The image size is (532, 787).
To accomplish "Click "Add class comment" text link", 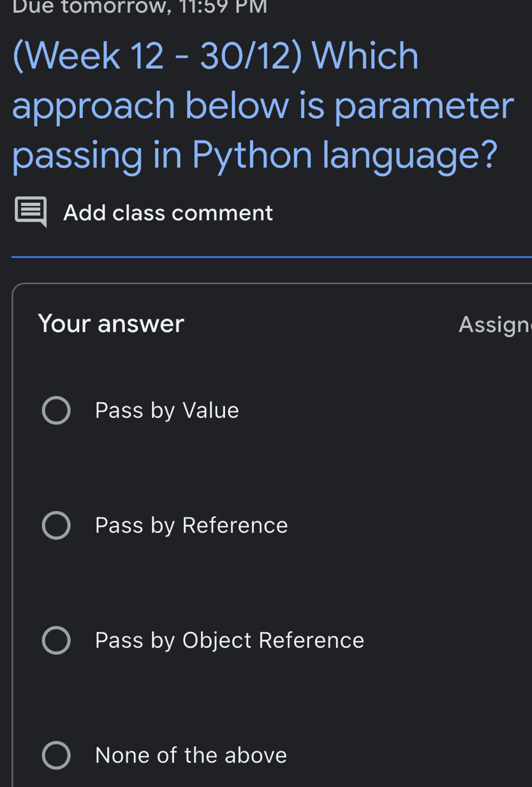I will coord(168,213).
